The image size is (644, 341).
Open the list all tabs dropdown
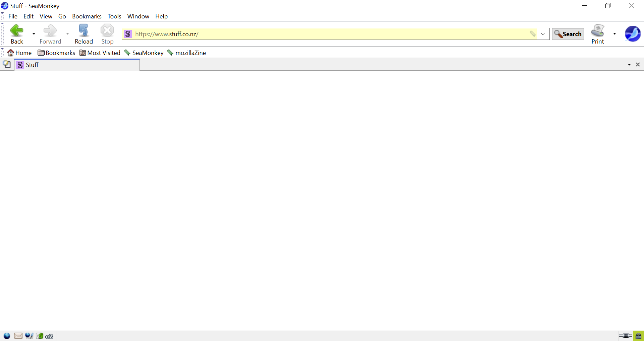[x=629, y=65]
